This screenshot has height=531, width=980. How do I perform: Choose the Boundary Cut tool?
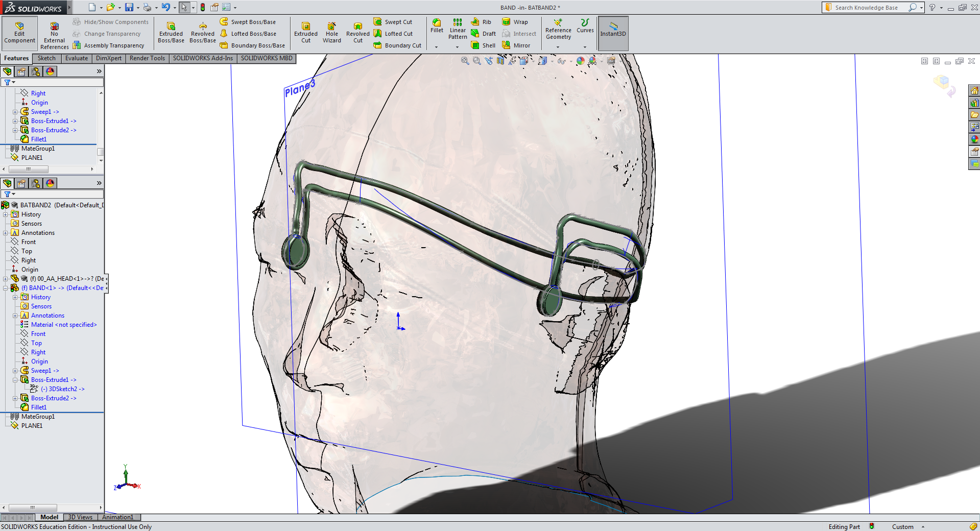click(398, 45)
